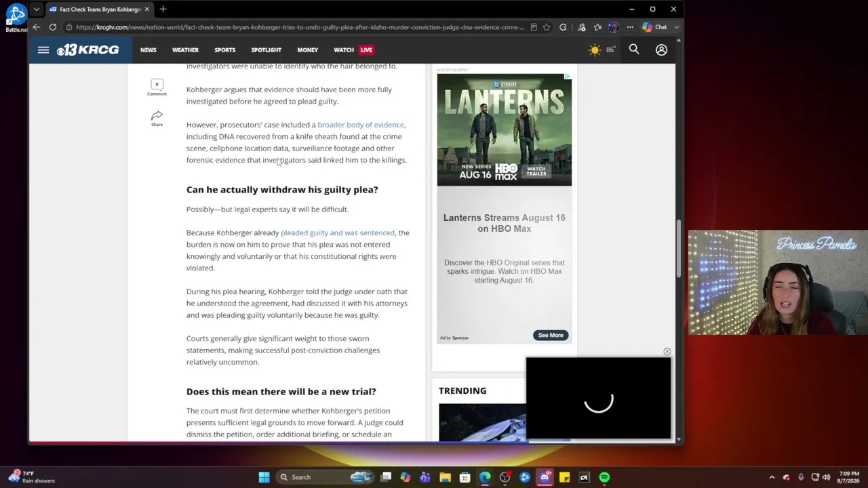Expand the tab search dropdown
868x488 pixels.
pos(36,9)
